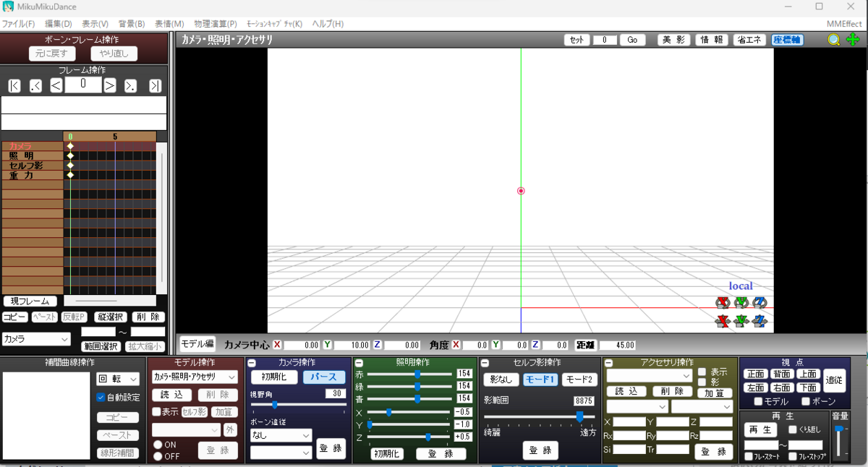Click the 正面 front view button
Screen dimensions: 868x467
[x=755, y=374]
